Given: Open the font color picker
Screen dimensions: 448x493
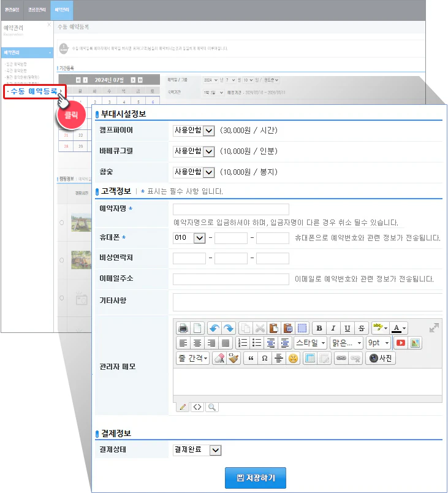Looking at the screenshot, I should click(x=399, y=328).
